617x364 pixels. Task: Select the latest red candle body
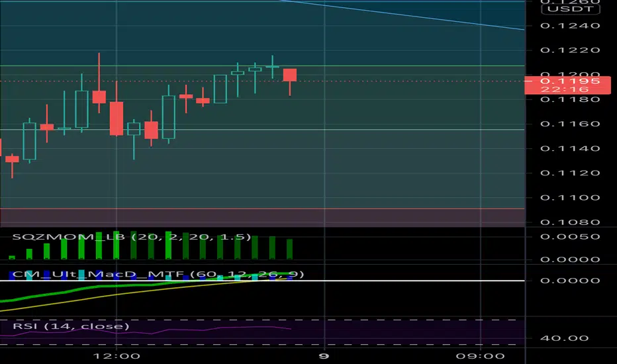pyautogui.click(x=289, y=75)
